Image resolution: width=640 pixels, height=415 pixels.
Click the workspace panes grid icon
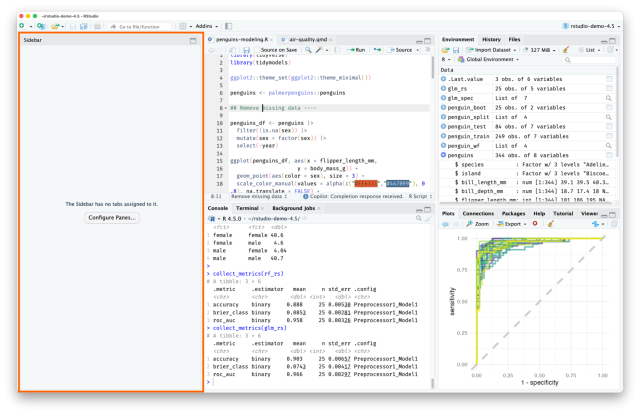pos(183,26)
